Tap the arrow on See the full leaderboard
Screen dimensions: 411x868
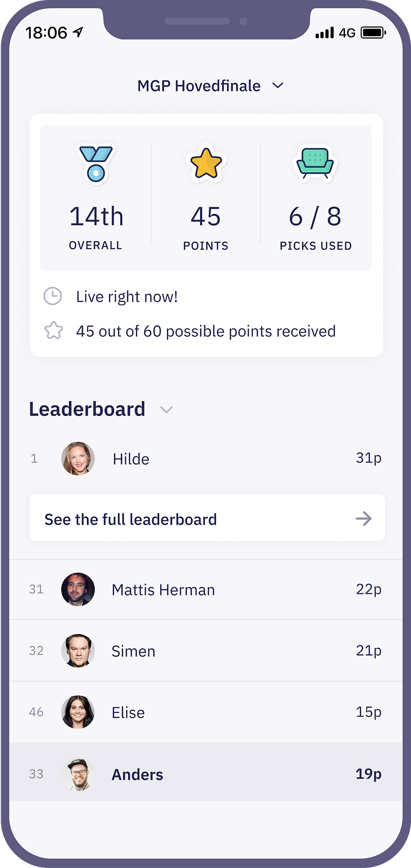point(364,518)
